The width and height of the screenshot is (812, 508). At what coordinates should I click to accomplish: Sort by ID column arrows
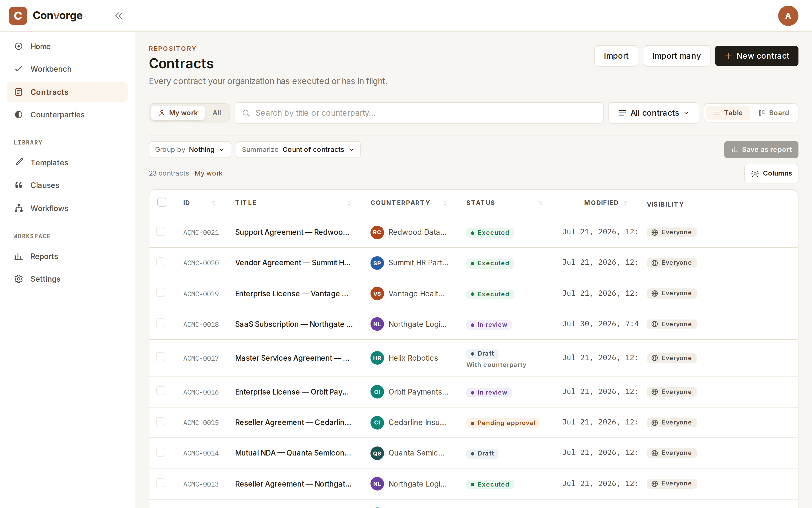[214, 203]
